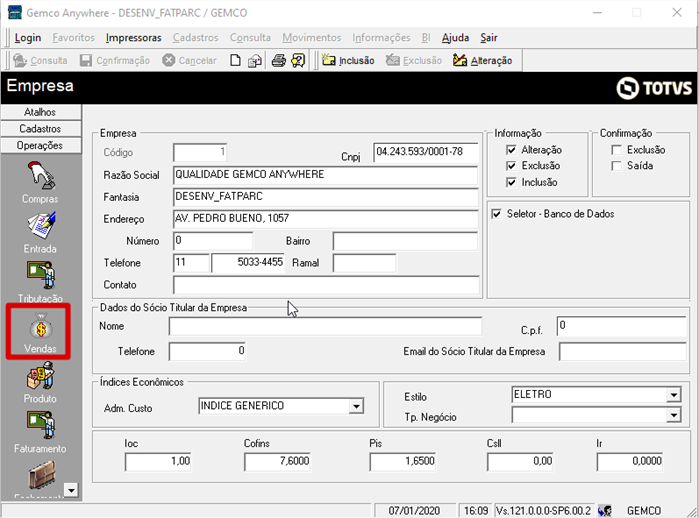Enable the Confirmação Saída checkbox
699x518 pixels.
pos(617,166)
